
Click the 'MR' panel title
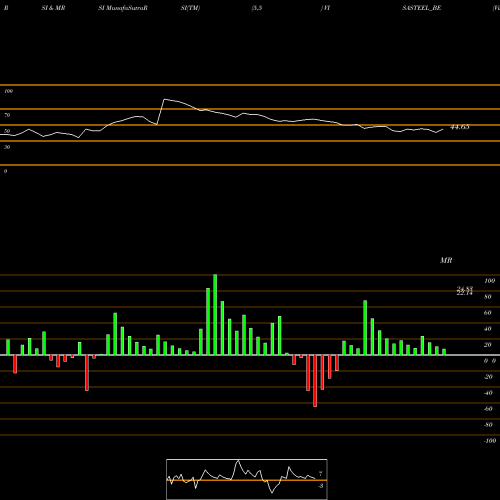click(446, 260)
